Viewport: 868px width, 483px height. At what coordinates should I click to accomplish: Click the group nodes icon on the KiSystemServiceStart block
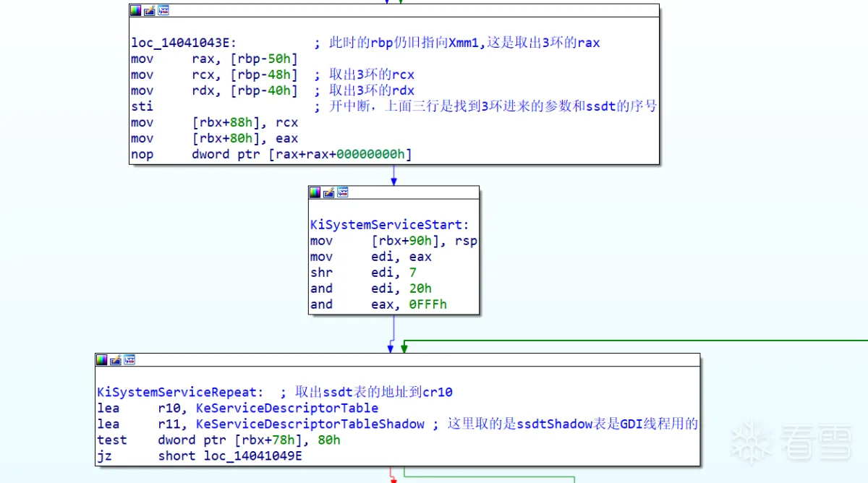(x=342, y=192)
